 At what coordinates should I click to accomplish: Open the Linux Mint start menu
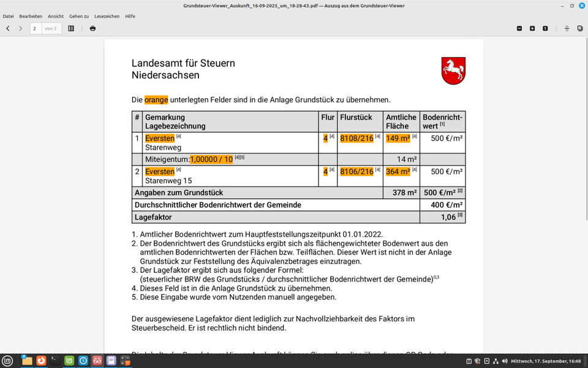click(7, 361)
